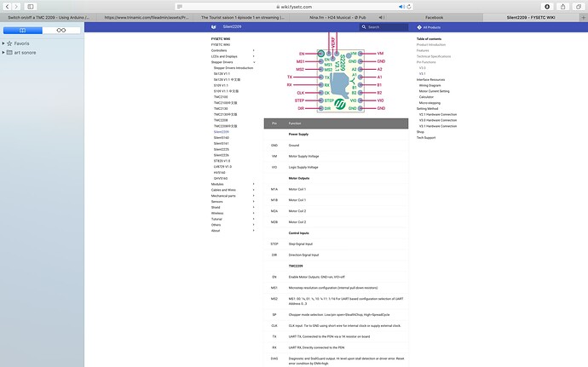The width and height of the screenshot is (588, 367).
Task: Expand the Cables and Wires chevron
Action: pyautogui.click(x=253, y=190)
